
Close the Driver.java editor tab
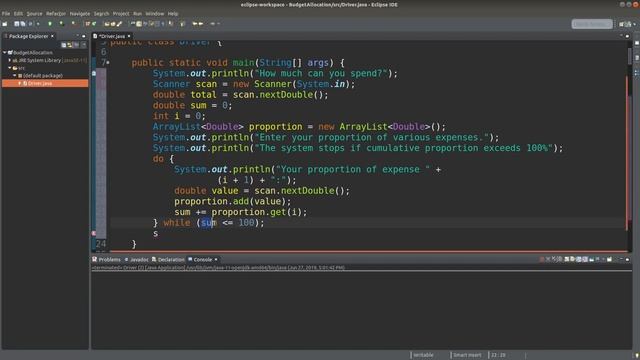pyautogui.click(x=129, y=36)
